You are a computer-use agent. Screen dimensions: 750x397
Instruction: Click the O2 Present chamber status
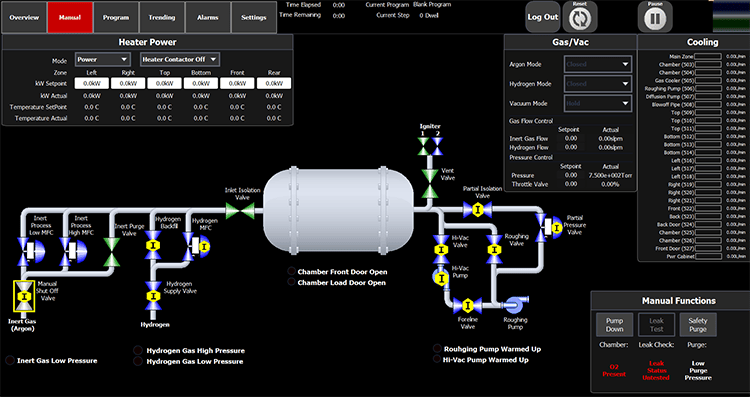tap(614, 370)
